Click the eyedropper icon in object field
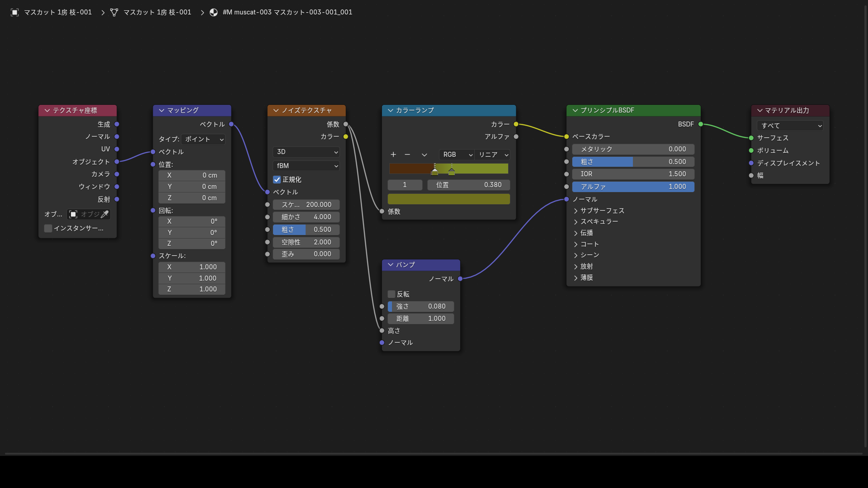 click(105, 214)
